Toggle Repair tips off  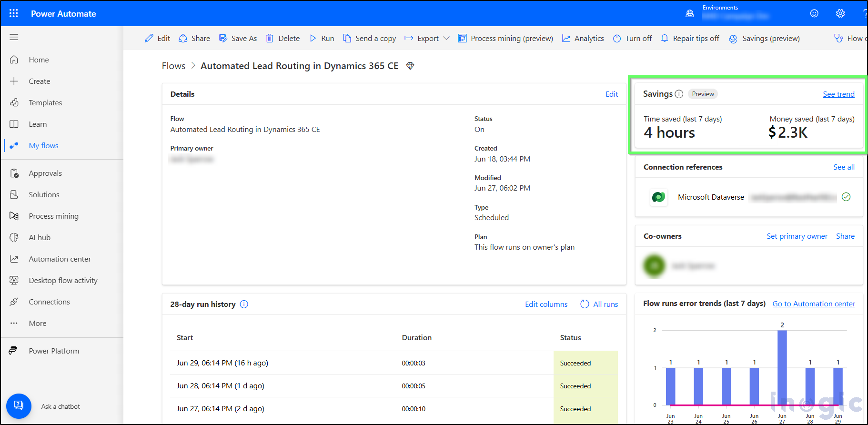tap(690, 38)
